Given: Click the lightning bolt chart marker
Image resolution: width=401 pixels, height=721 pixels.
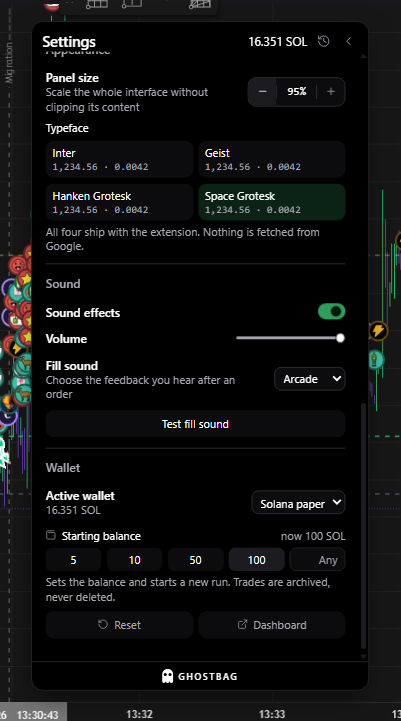Looking at the screenshot, I should [378, 331].
